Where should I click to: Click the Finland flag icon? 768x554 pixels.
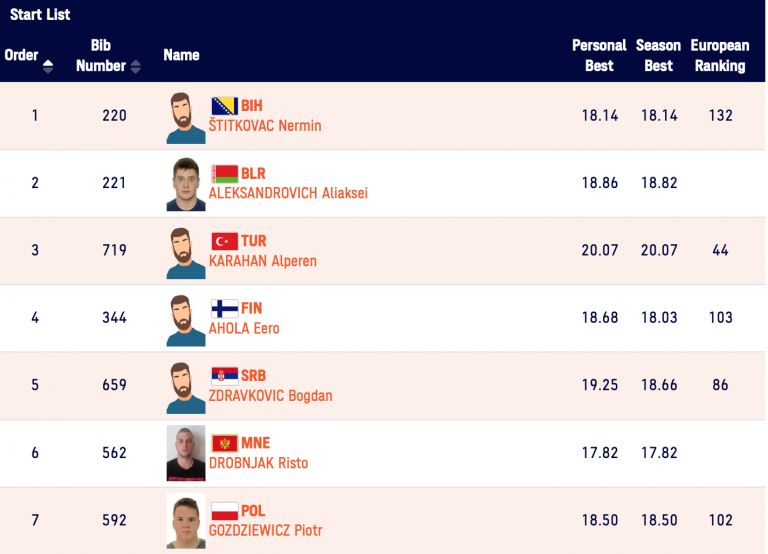tap(224, 308)
